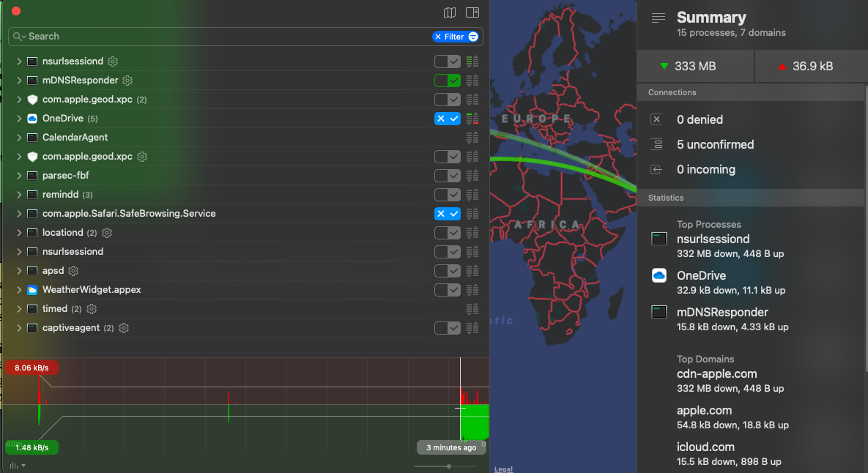
Task: Show traffic meter for mDNSResponder row
Action: point(472,81)
